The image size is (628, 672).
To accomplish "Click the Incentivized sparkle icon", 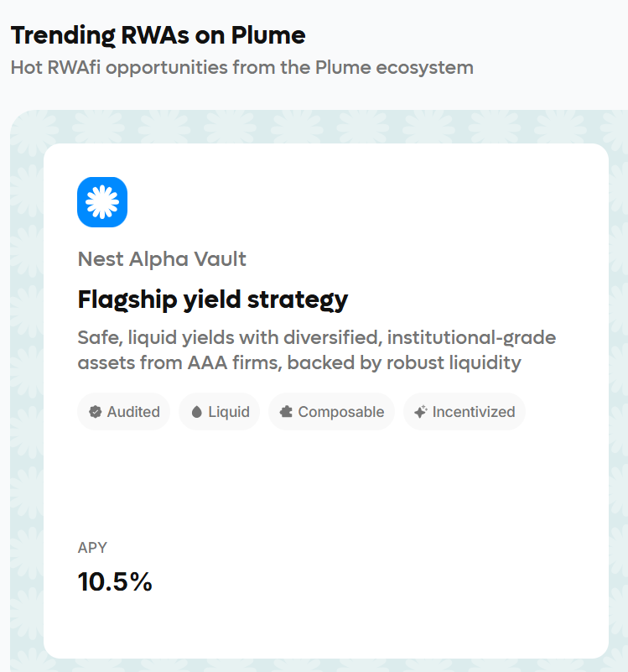I will coord(421,412).
